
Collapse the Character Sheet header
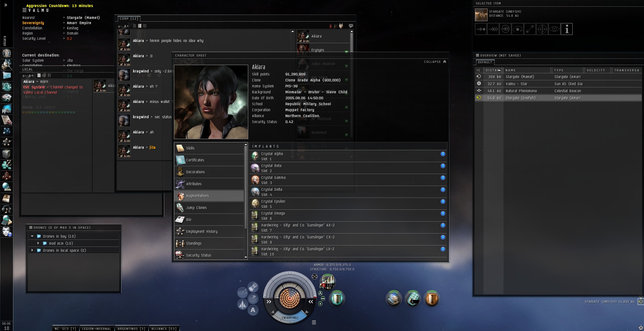coord(435,62)
